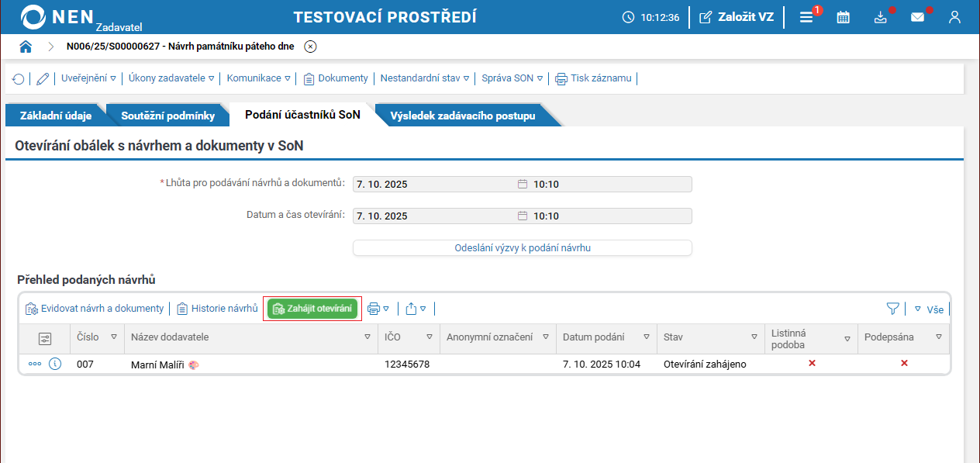The height and width of the screenshot is (463, 980).
Task: Open row actions dots for row 007
Action: (35, 364)
